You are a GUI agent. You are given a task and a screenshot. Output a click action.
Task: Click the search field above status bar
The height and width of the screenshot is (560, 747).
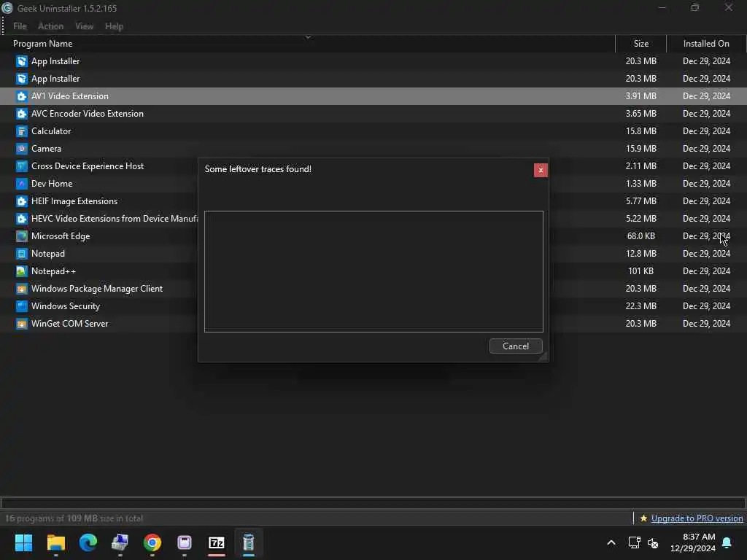(373, 503)
